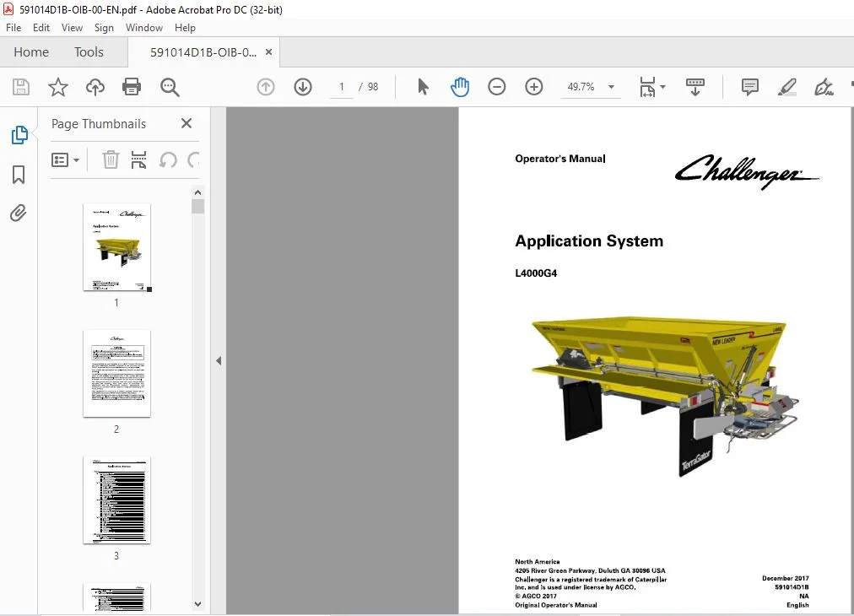Open the Help menu
The image size is (854, 616).
pyautogui.click(x=185, y=28)
